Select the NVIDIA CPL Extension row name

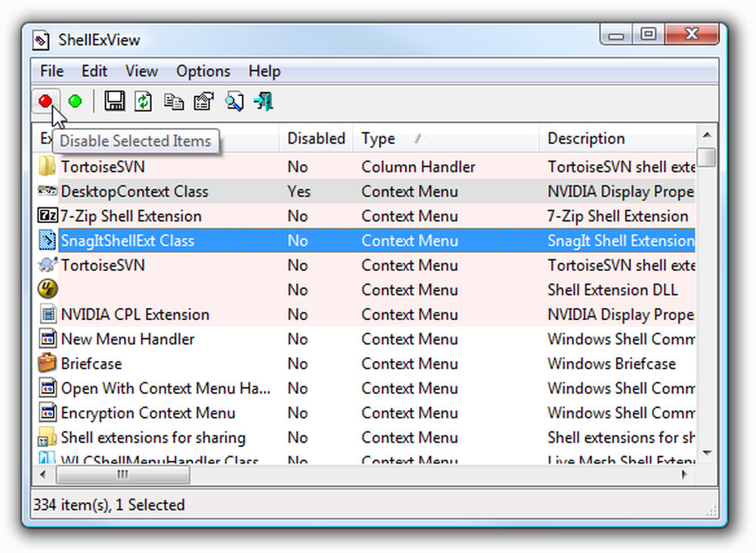(135, 315)
